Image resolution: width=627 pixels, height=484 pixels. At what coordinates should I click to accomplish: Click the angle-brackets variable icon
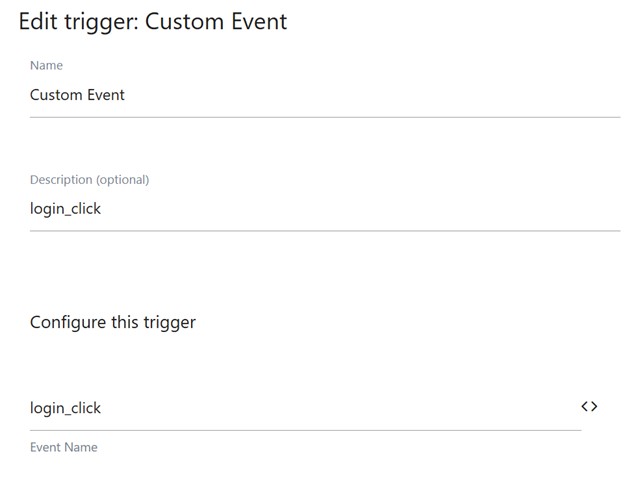point(589,406)
